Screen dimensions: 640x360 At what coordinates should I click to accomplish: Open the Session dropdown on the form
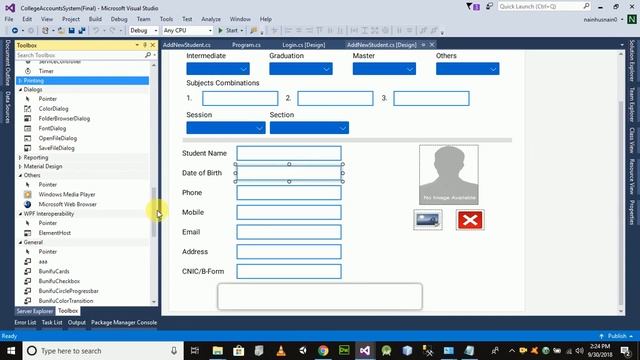(x=226, y=128)
